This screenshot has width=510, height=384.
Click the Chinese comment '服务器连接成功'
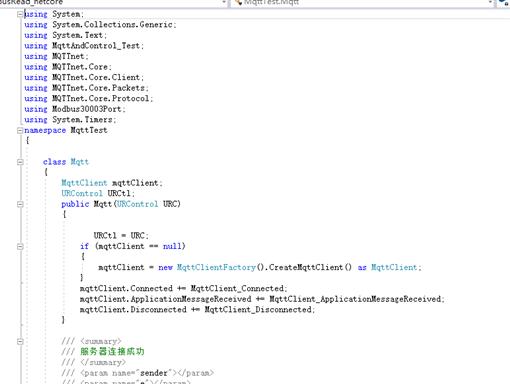(x=112, y=352)
